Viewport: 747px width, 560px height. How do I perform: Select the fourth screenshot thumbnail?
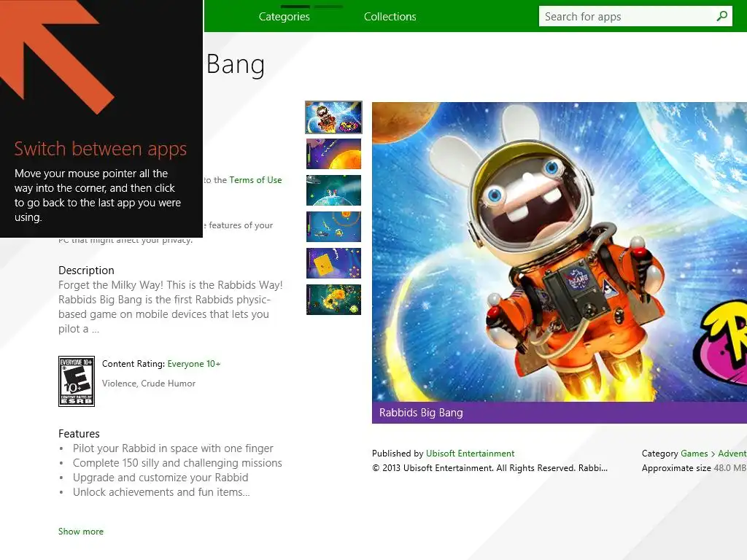(333, 227)
